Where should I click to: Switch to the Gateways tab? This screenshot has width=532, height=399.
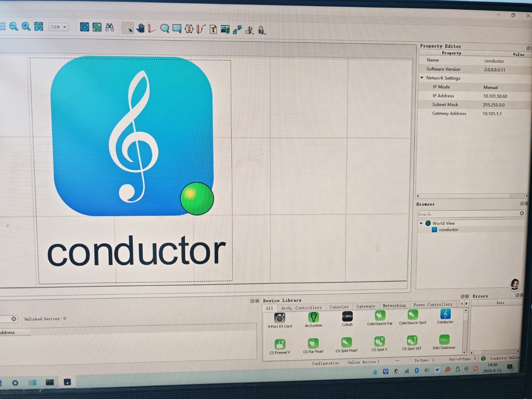[365, 306]
